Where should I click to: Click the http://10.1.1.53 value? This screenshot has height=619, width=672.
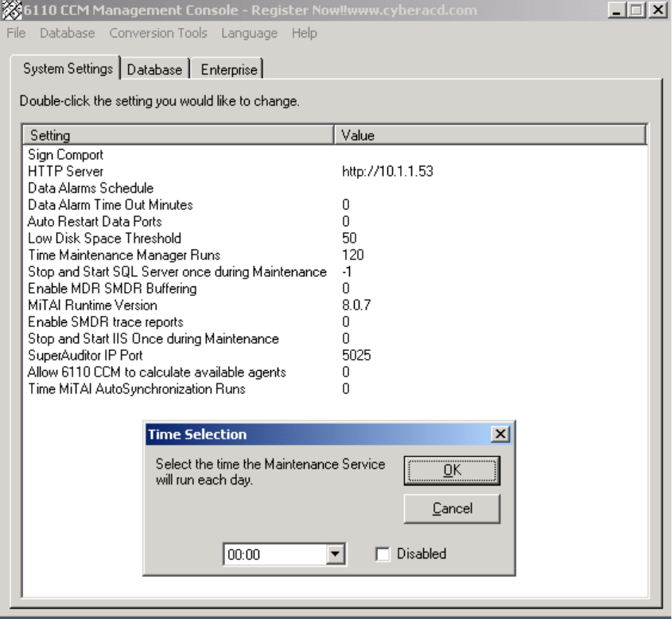(x=387, y=172)
